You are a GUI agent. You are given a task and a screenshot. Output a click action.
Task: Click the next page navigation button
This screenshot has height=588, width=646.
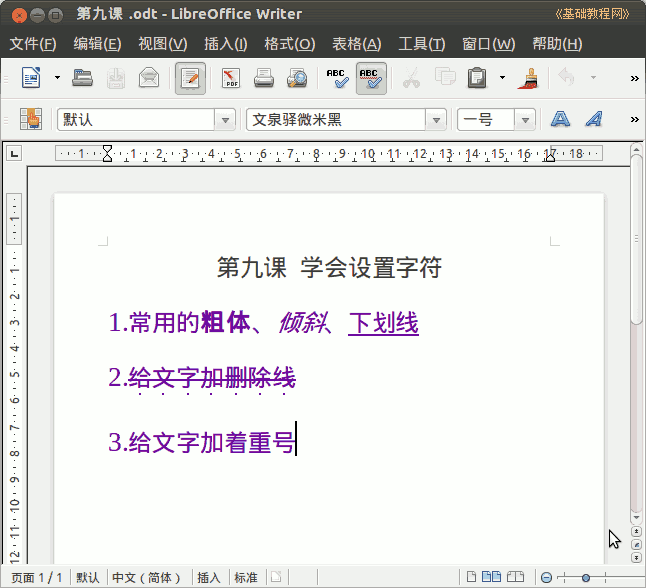636,558
